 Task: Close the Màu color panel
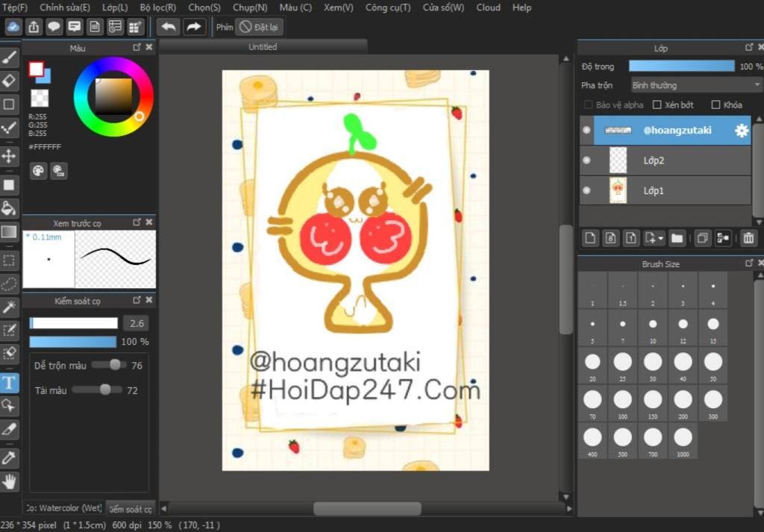click(149, 47)
